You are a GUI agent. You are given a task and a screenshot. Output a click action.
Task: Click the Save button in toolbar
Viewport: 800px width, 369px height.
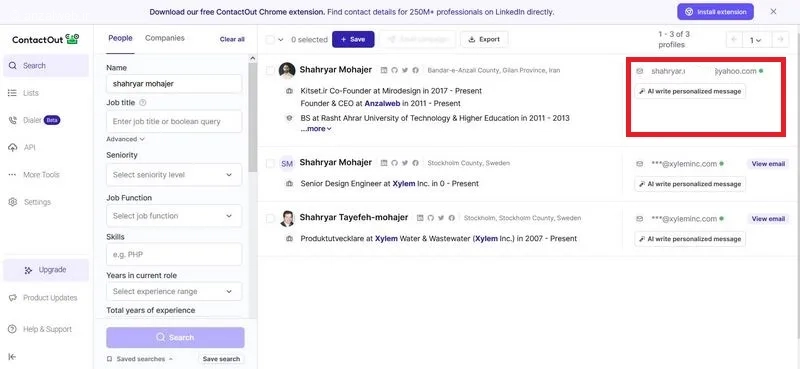coord(353,39)
